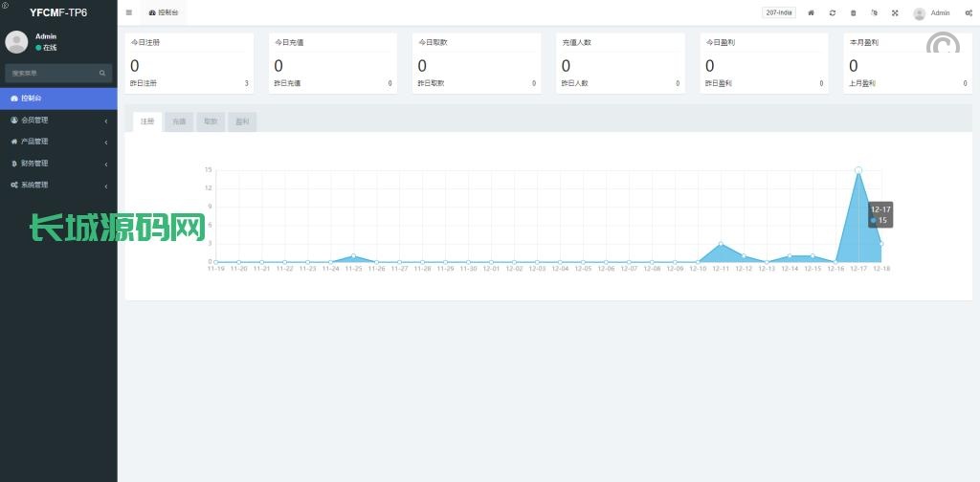Toggle the sidebar hamburger menu

(129, 12)
